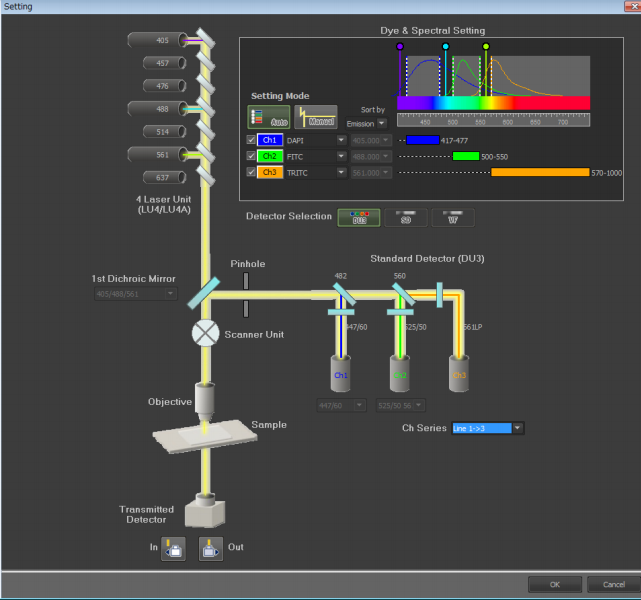Move transmitted detector In
Screen dimensions: 641x600
tap(173, 549)
